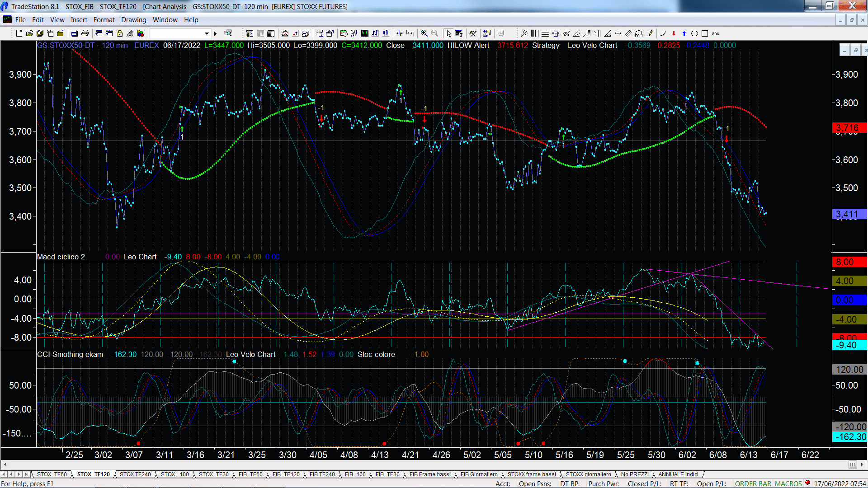Click the decrease bar spacing icon
This screenshot has height=488, width=868.
(x=400, y=33)
